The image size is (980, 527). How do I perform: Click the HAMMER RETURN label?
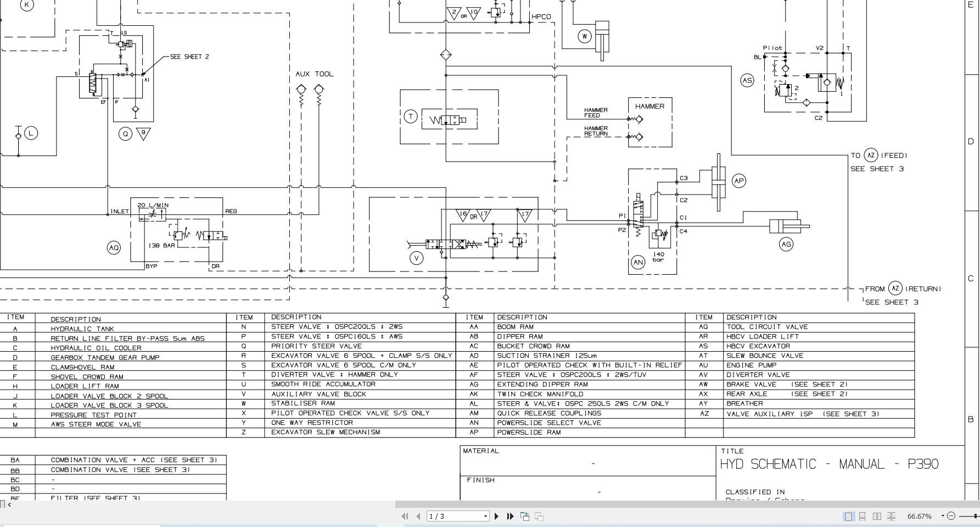coord(596,131)
